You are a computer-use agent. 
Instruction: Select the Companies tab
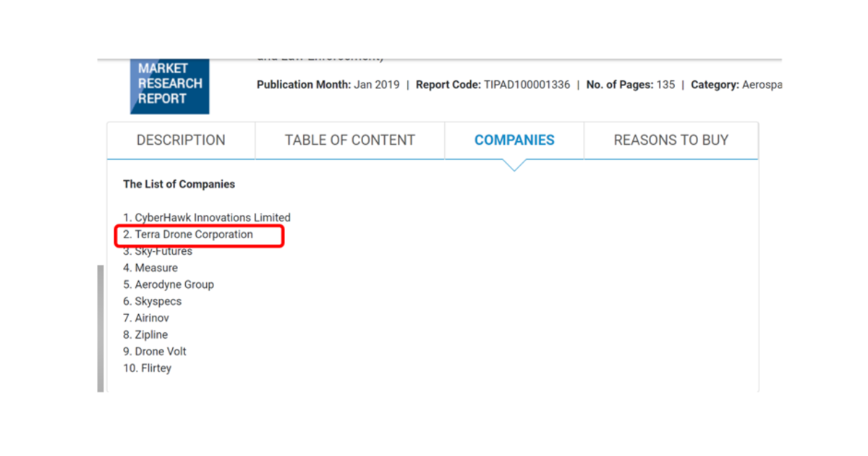[x=514, y=140]
